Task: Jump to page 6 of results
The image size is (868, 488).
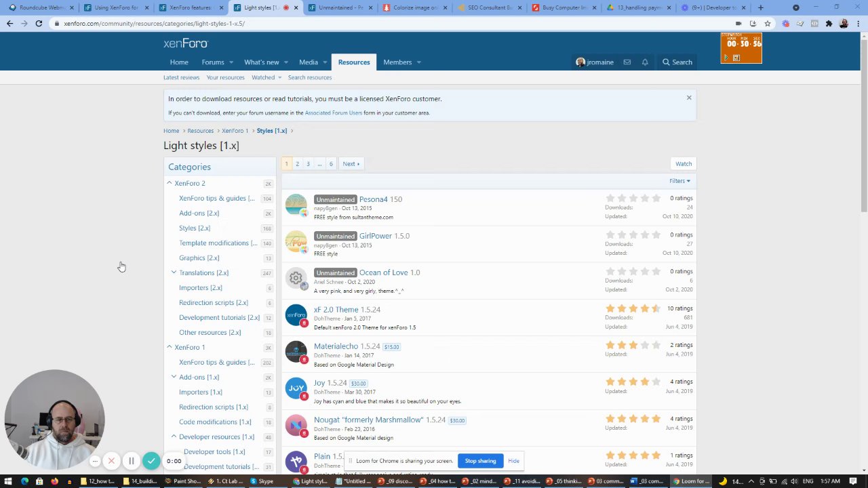Action: (331, 163)
